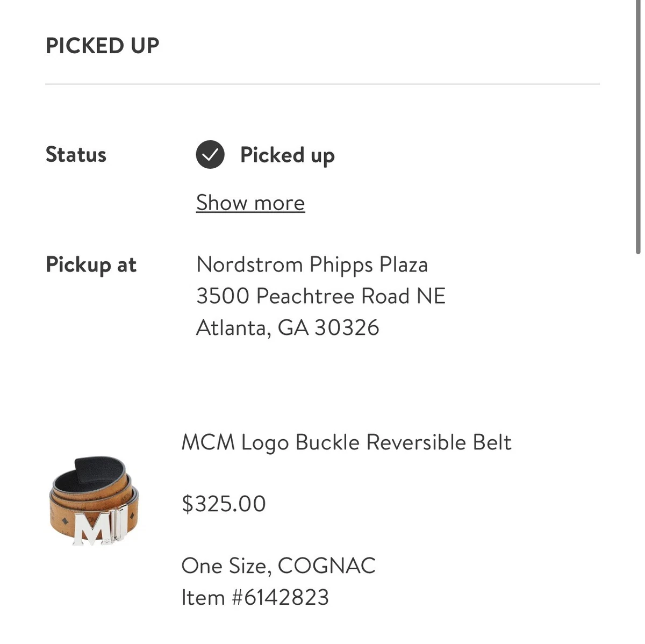This screenshot has height=644, width=645.
Task: Click the word Nordstrom in pickup location
Action: (x=249, y=264)
